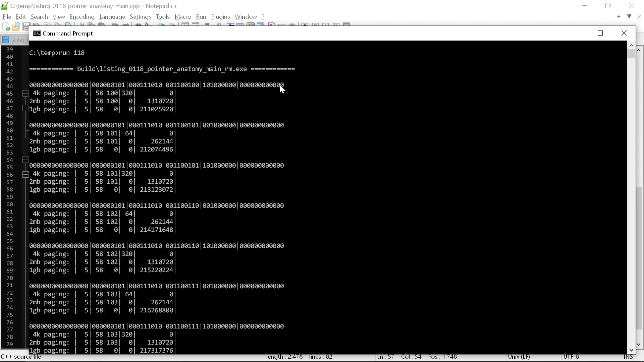Click the Command Prompt window system icon
The image size is (644, 362).
(37, 33)
